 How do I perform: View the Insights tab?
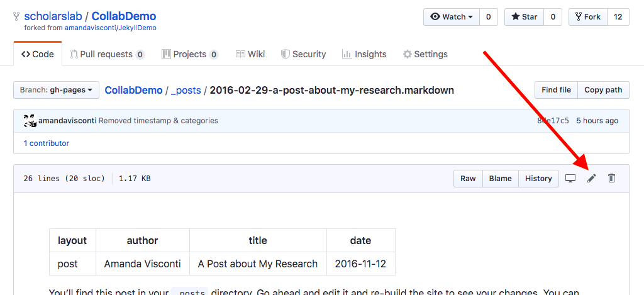(x=364, y=54)
